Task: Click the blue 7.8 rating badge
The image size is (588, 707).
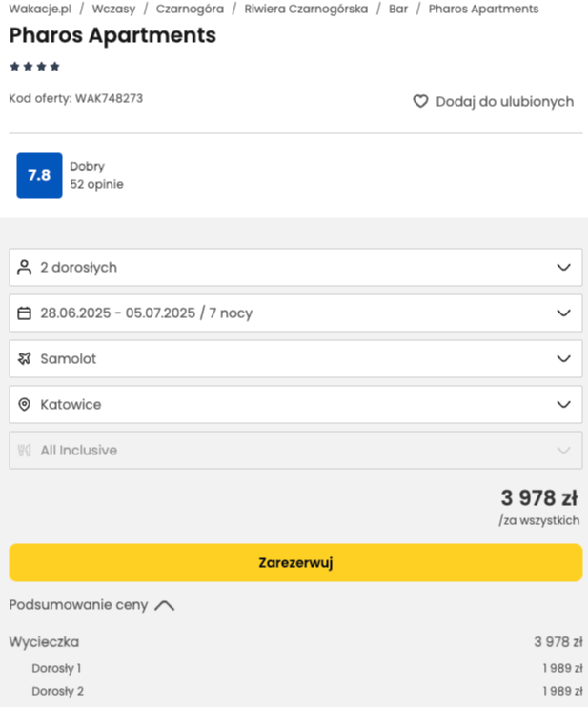Action: [40, 175]
